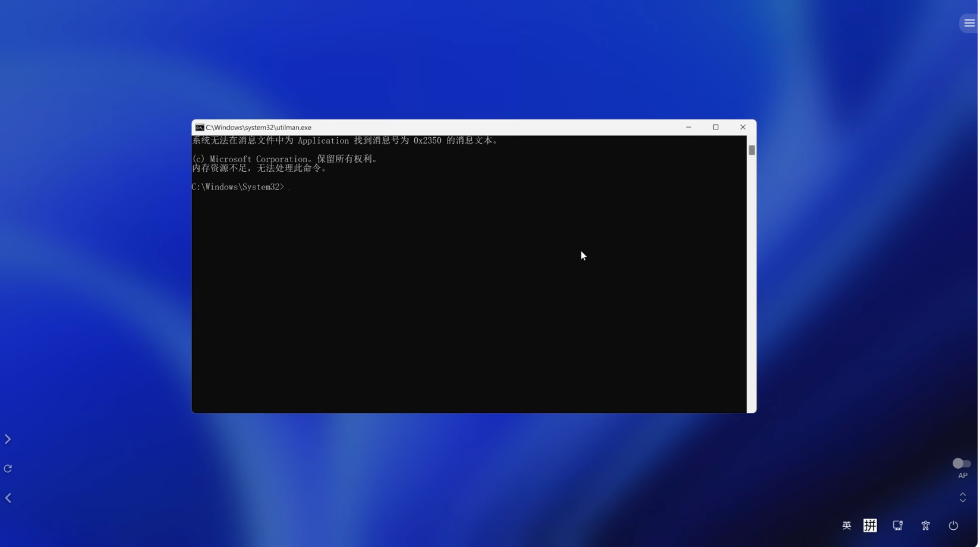The image size is (980, 547).
Task: Expand the left panel with right chevron
Action: [x=8, y=440]
